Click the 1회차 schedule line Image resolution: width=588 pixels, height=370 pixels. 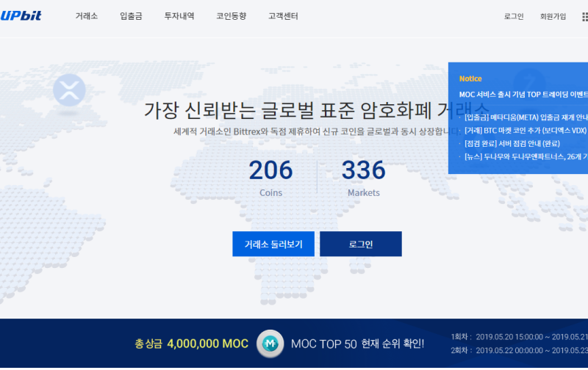[520, 337]
